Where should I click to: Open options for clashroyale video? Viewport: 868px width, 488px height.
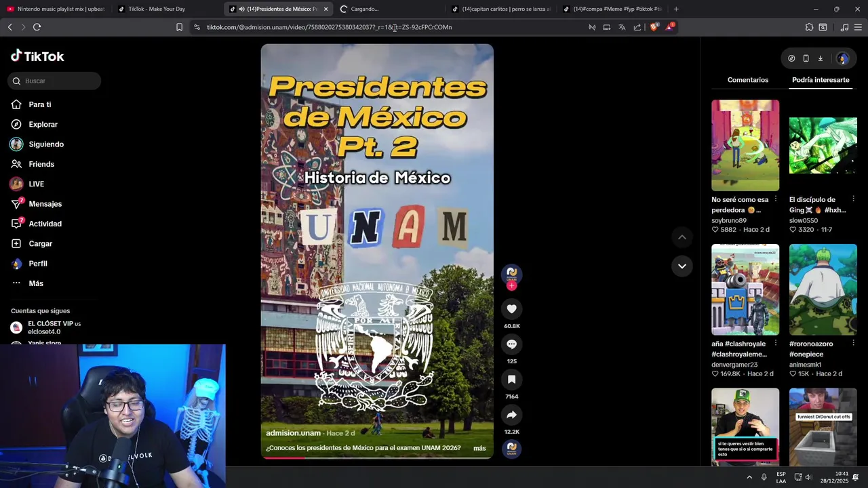point(776,343)
